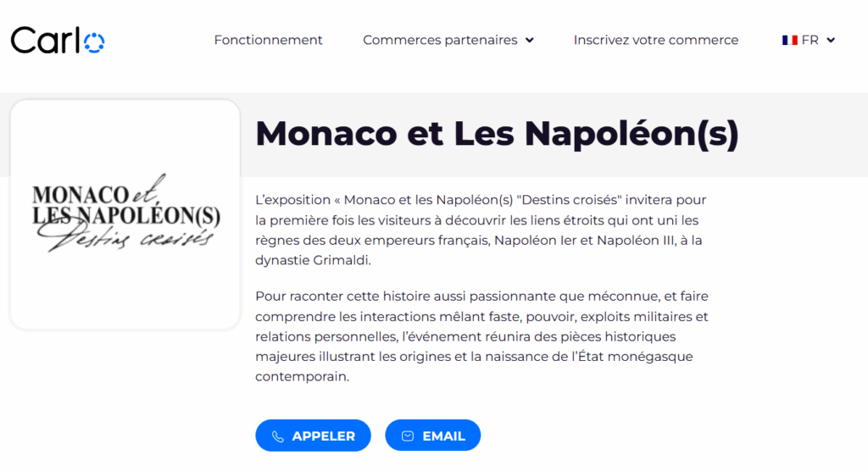Open the Fonctionnement page
The height and width of the screenshot is (472, 868).
pos(268,40)
